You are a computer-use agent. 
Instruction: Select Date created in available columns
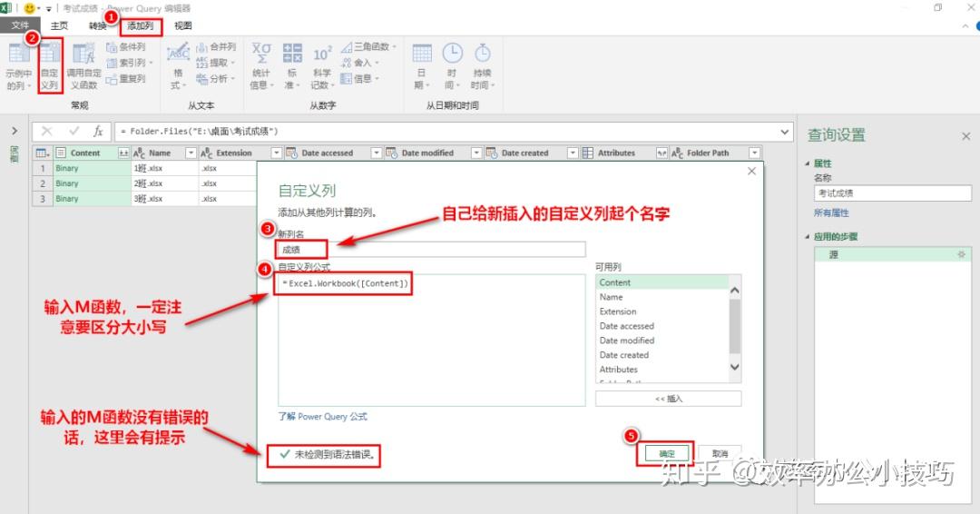[x=662, y=354]
